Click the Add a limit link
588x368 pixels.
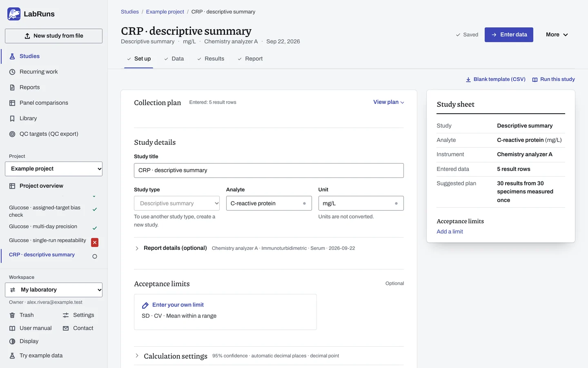(x=450, y=231)
